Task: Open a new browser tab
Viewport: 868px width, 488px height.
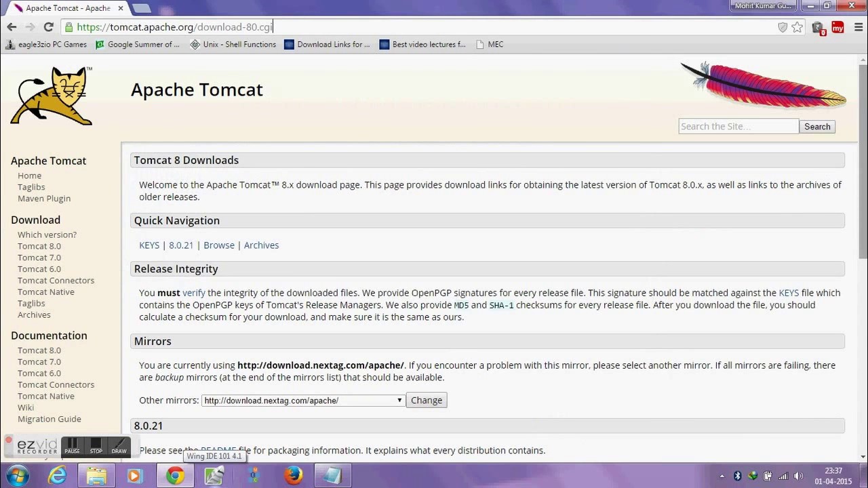Action: click(x=142, y=8)
